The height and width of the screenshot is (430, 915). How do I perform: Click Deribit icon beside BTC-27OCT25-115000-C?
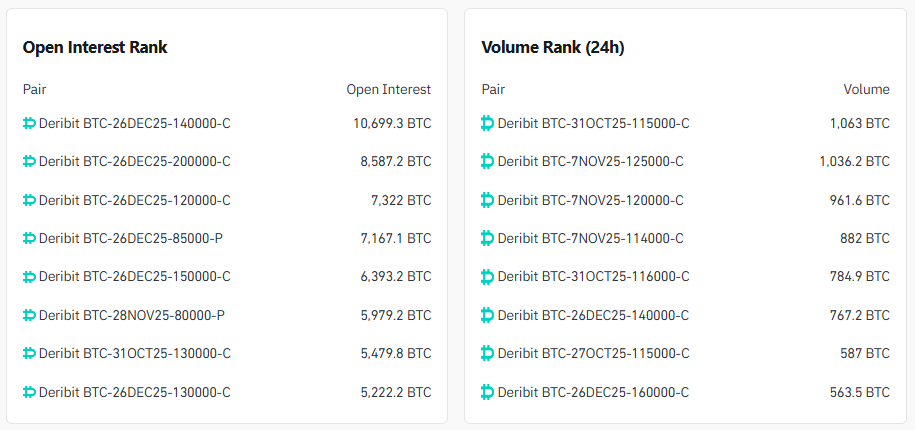click(x=488, y=353)
